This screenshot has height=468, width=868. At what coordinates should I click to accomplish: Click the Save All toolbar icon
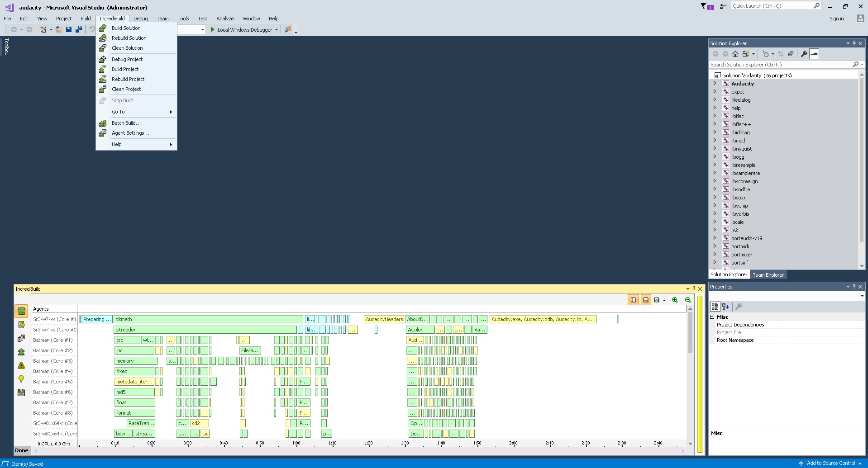[x=79, y=29]
